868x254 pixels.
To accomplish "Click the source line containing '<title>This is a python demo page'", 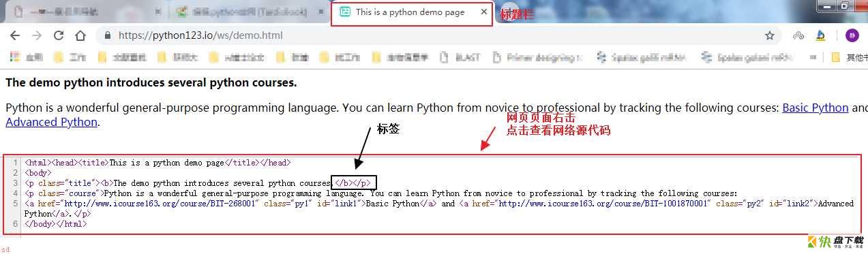I will [x=158, y=163].
